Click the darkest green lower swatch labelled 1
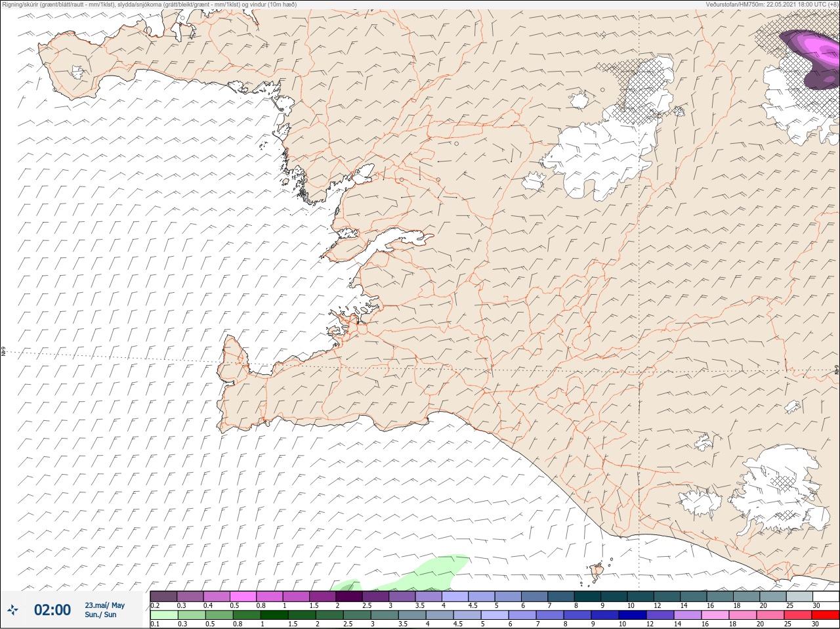 [x=274, y=615]
